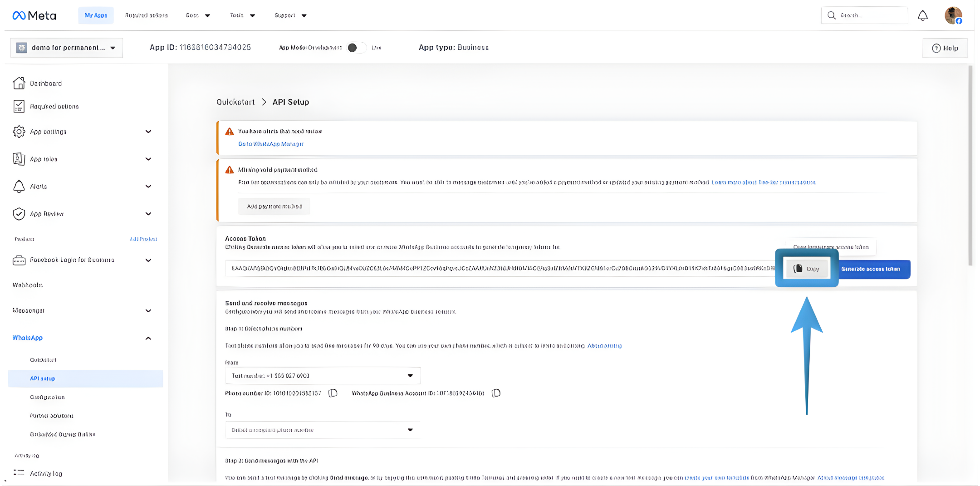Image resolution: width=980 pixels, height=486 pixels.
Task: Copy the WhatsApp Business Account ID
Action: (496, 393)
